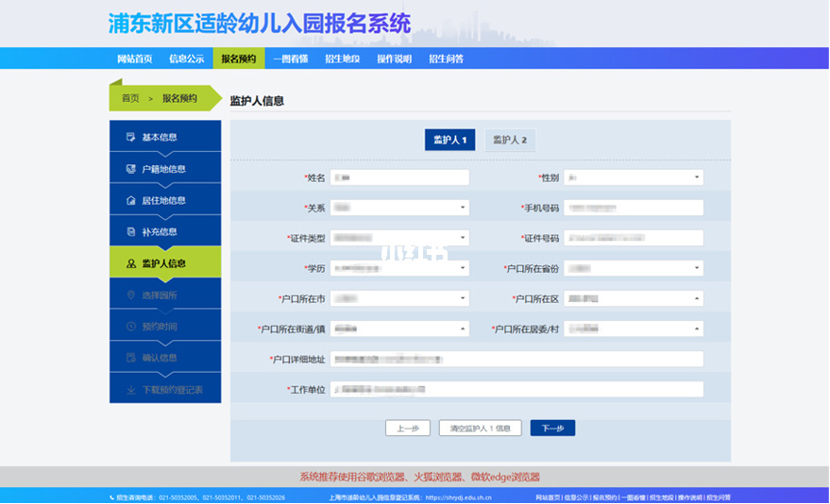Expand the 户口所在市 dropdown
This screenshot has height=504, width=830.
(x=399, y=299)
